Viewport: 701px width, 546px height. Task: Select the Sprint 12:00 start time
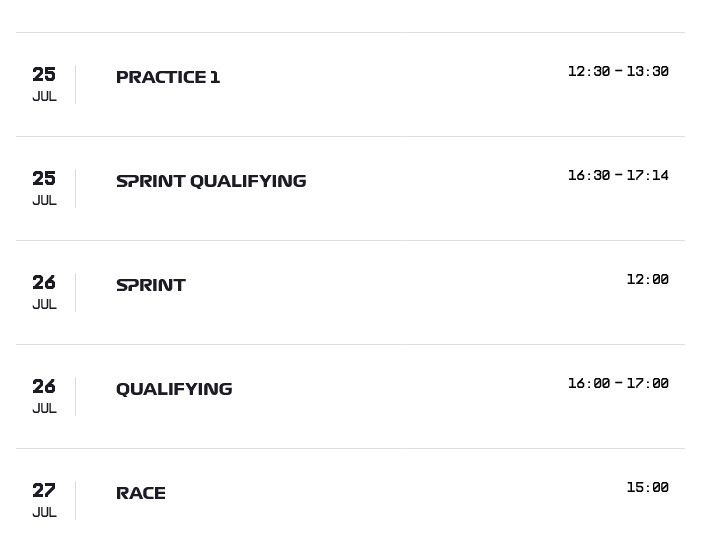click(648, 279)
